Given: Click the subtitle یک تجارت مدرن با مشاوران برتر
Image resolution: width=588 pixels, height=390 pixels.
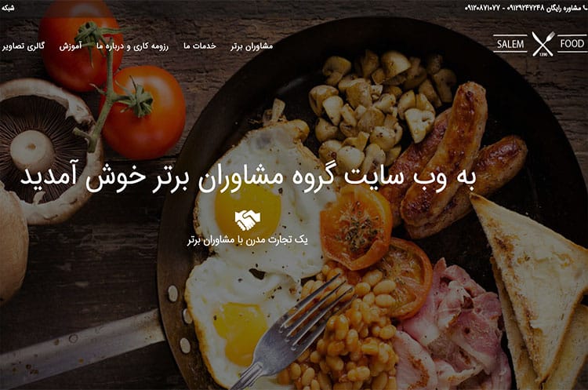Looking at the screenshot, I should click(x=248, y=241).
